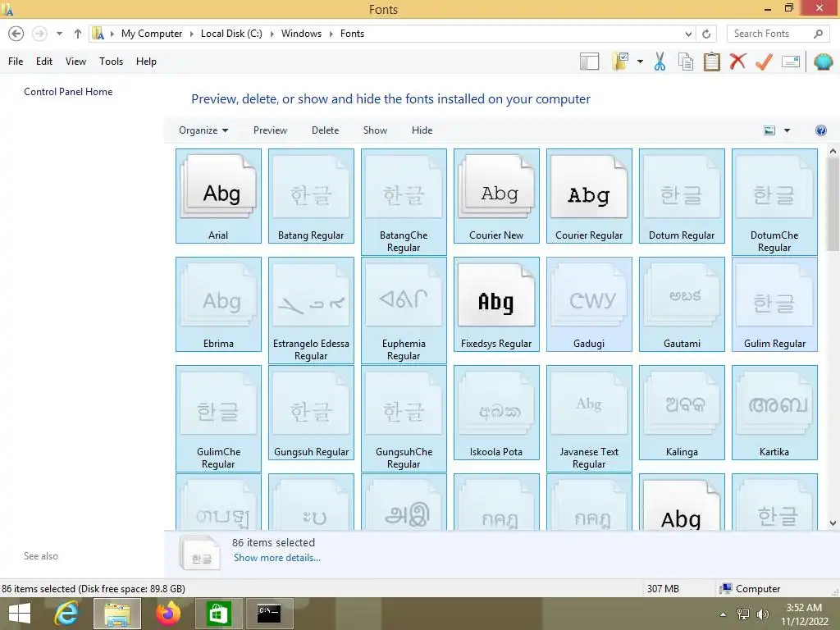Click the orange checkmark toolbar icon
The height and width of the screenshot is (630, 840).
[764, 62]
